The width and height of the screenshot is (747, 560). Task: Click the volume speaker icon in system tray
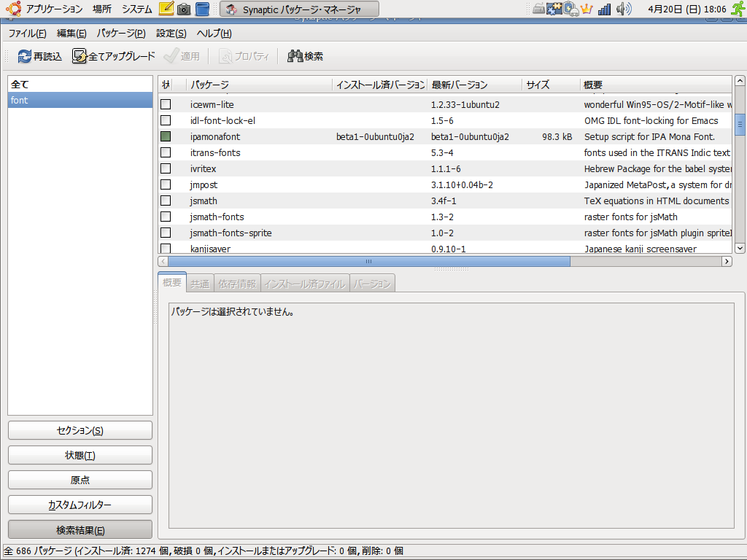tap(623, 9)
